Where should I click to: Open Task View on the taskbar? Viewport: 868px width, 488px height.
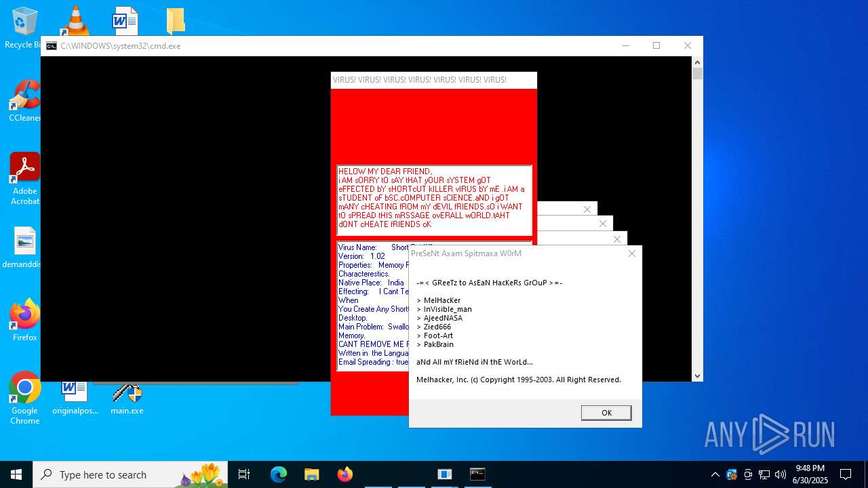coord(244,474)
